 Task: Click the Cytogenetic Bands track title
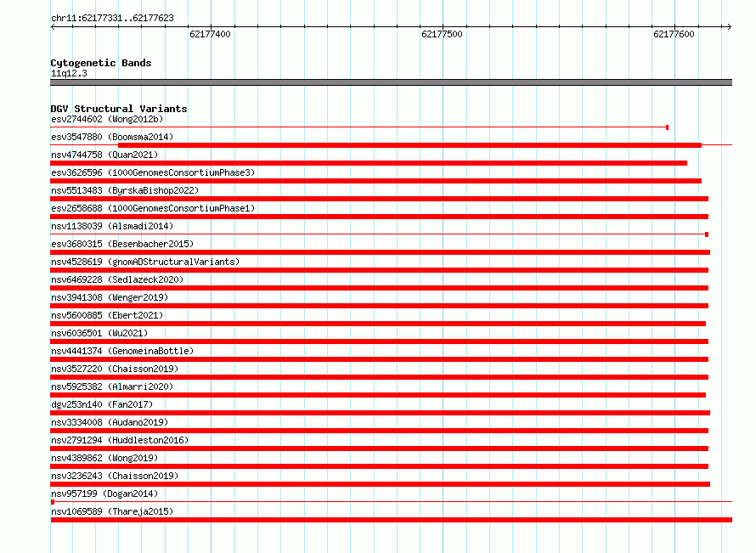click(x=101, y=63)
